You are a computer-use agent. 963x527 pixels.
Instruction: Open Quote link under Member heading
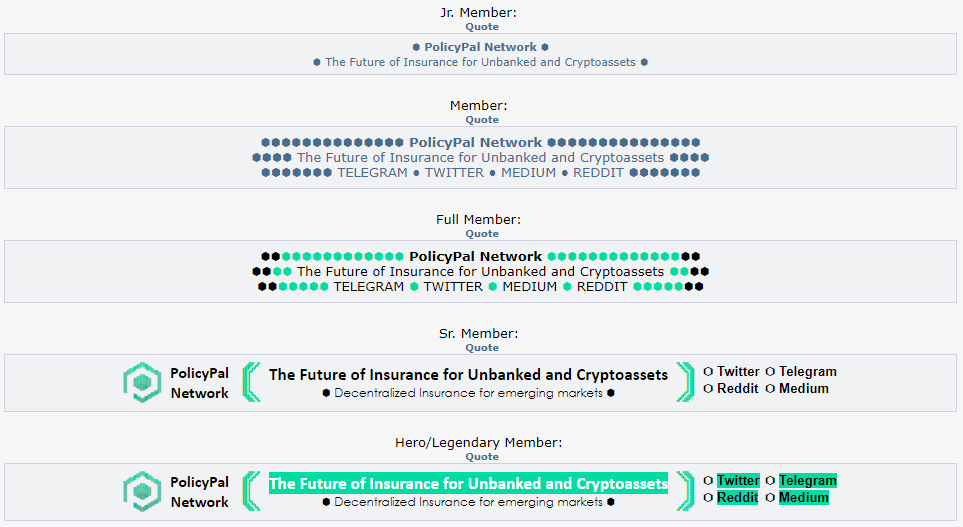[x=482, y=120]
